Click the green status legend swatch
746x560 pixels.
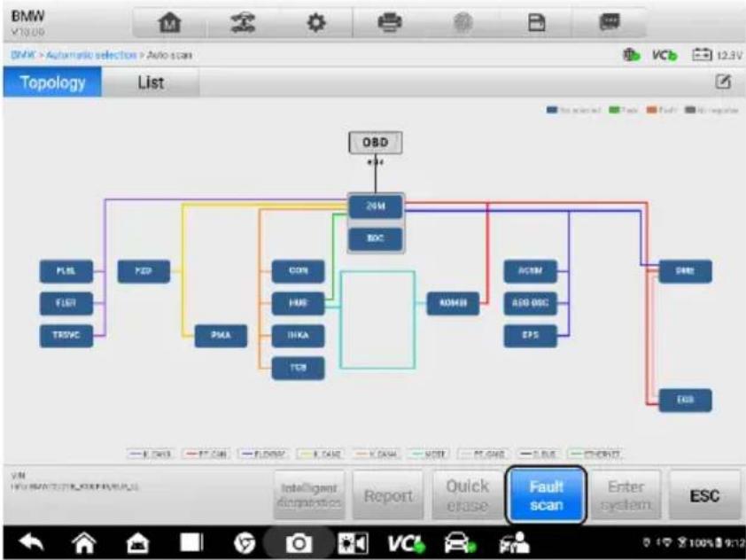click(614, 111)
